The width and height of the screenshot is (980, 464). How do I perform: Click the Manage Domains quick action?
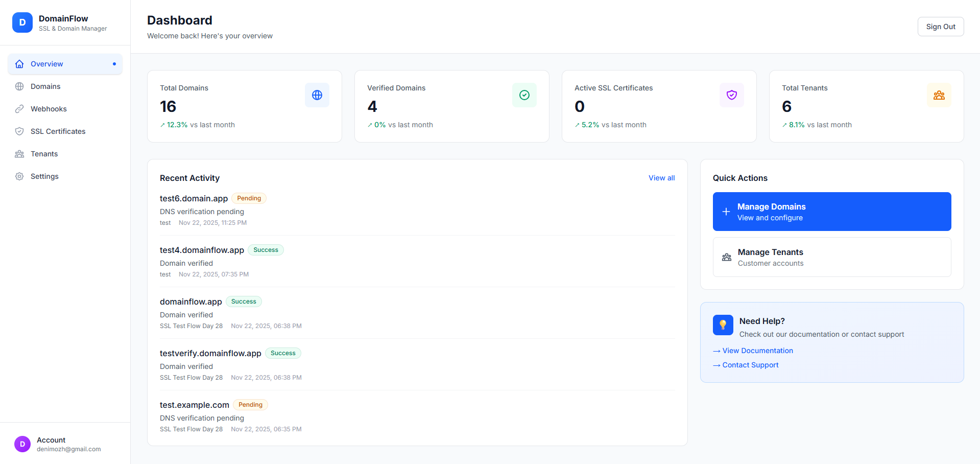click(831, 211)
